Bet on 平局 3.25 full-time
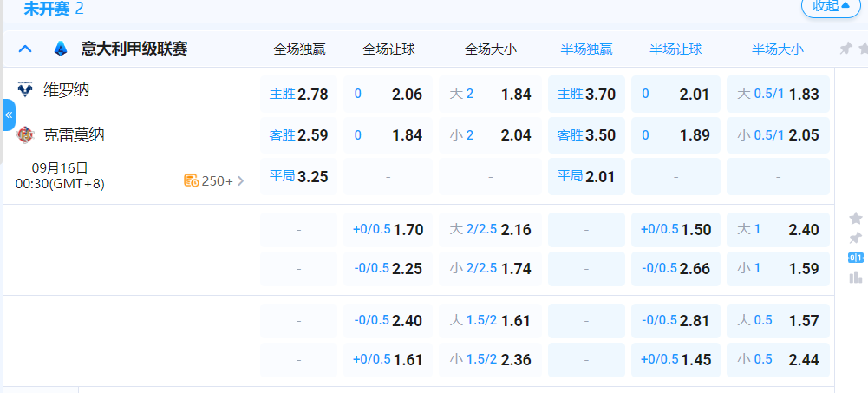The image size is (868, 393). [x=298, y=177]
